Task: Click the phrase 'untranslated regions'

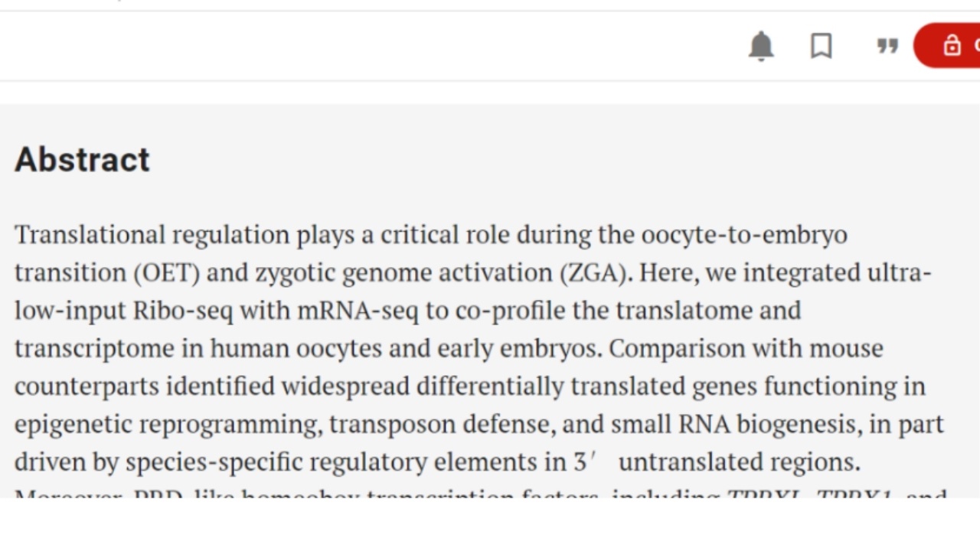Action: click(738, 462)
